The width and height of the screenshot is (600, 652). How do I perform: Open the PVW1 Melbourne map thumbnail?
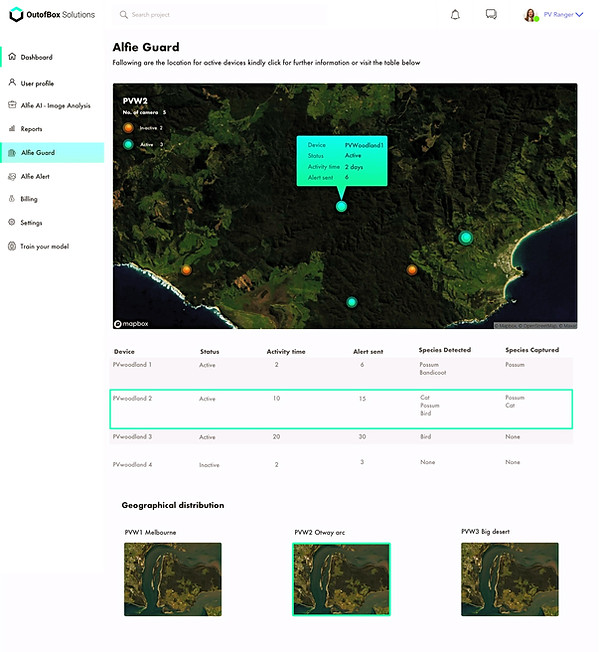pyautogui.click(x=172, y=579)
